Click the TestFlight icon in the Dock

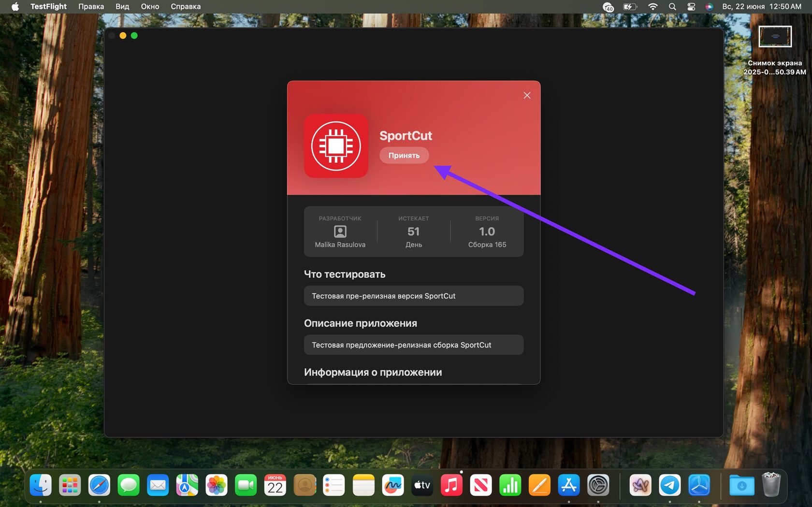pyautogui.click(x=699, y=485)
